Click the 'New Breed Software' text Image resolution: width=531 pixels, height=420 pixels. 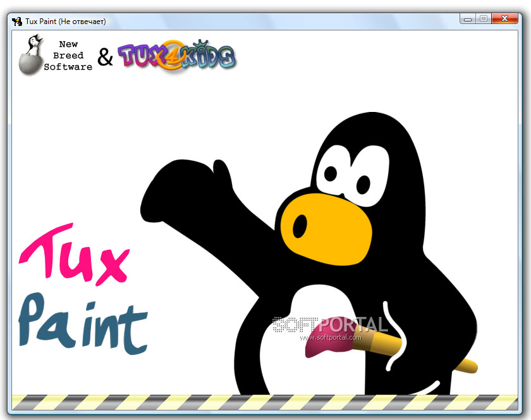(x=68, y=56)
